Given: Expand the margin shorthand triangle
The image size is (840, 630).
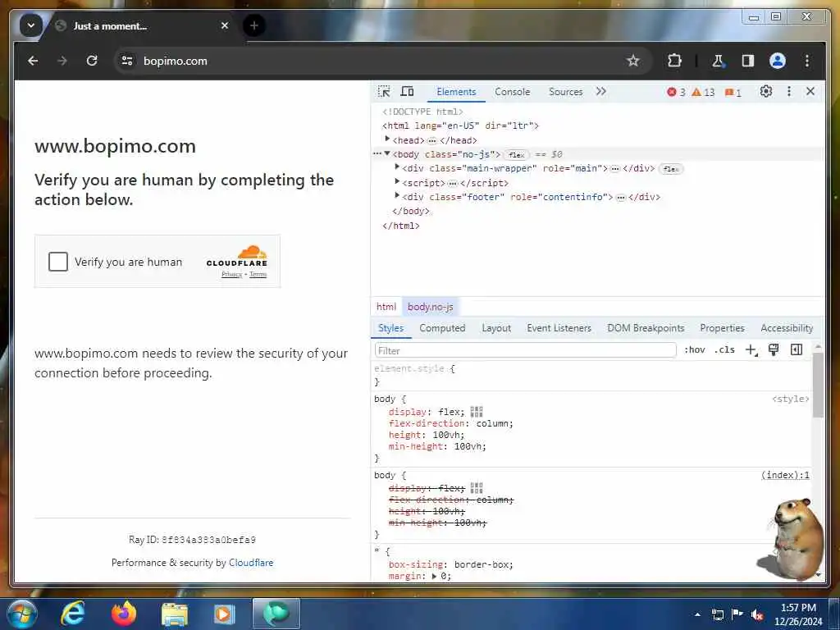Looking at the screenshot, I should pyautogui.click(x=434, y=577).
